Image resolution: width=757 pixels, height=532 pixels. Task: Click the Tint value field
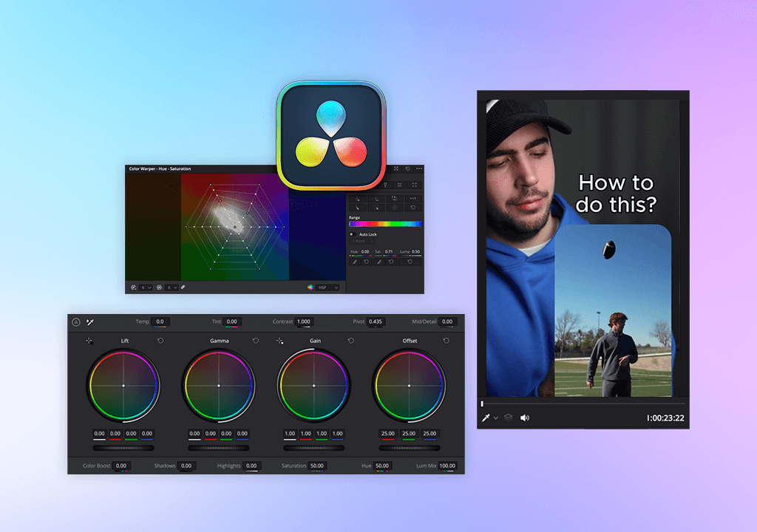pos(231,321)
